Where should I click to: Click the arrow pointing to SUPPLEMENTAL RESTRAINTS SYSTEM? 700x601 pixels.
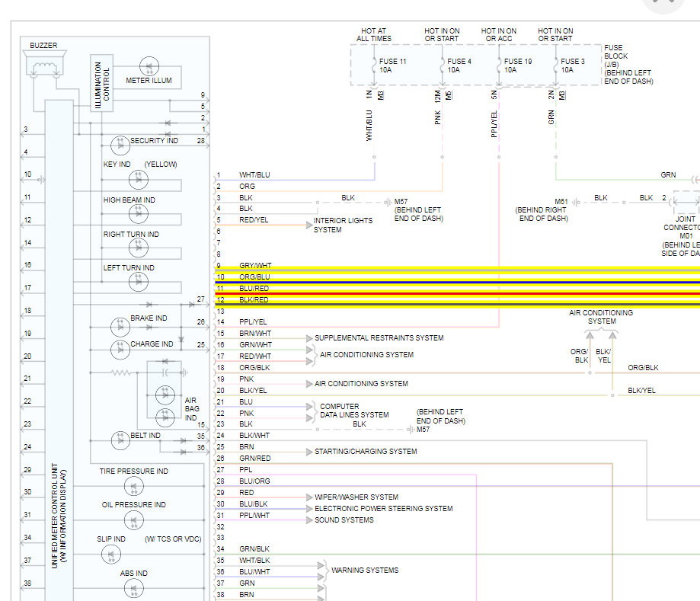[x=309, y=338]
